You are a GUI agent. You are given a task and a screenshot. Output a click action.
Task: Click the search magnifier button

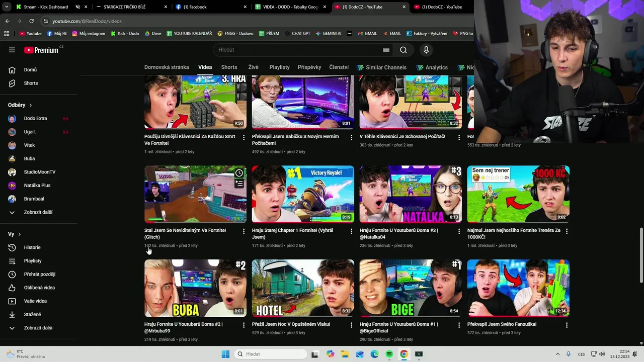[404, 50]
